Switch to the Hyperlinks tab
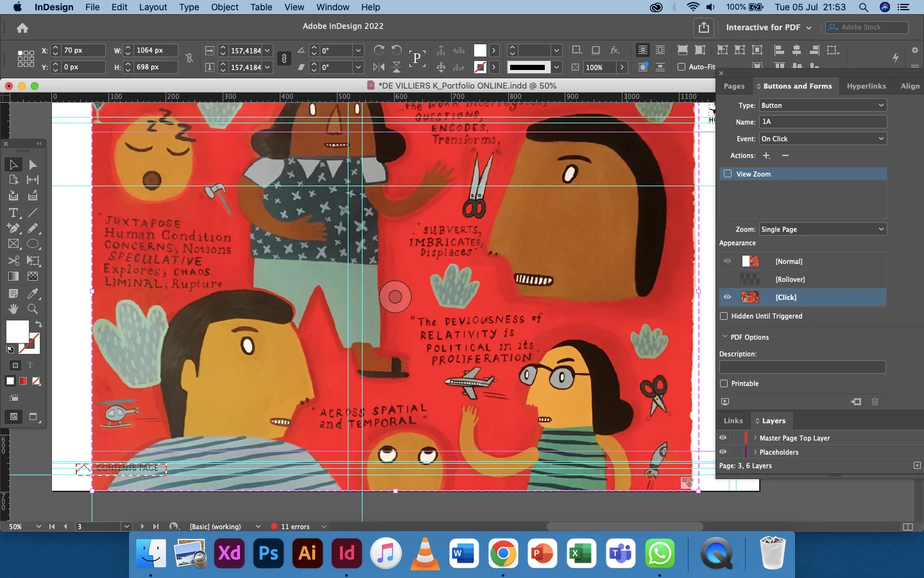This screenshot has height=578, width=924. coord(866,86)
